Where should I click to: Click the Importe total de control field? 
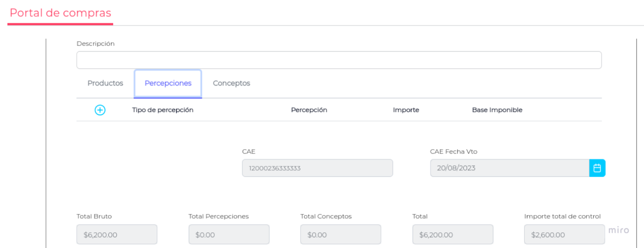tap(564, 234)
